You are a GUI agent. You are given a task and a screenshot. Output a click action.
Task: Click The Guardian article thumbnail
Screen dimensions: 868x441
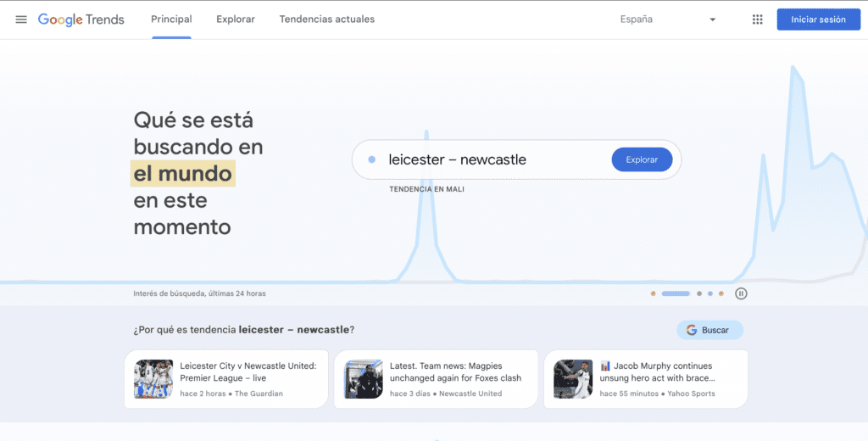click(x=153, y=379)
